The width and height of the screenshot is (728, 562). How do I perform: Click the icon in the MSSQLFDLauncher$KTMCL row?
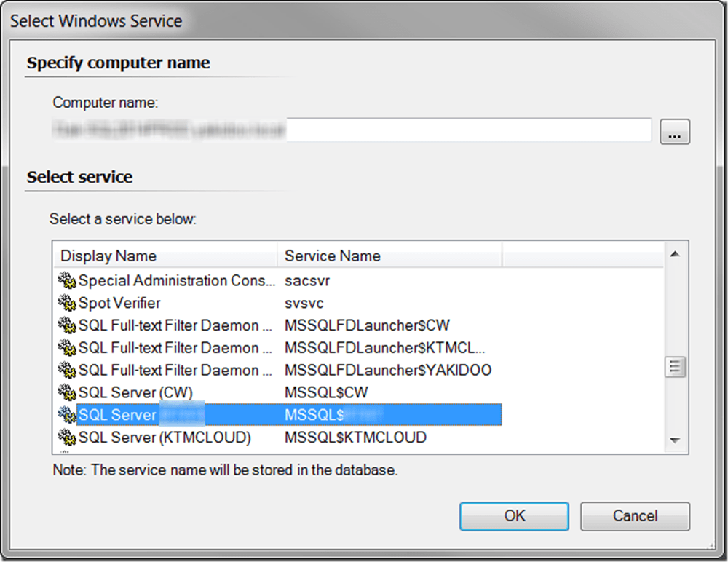click(x=67, y=348)
